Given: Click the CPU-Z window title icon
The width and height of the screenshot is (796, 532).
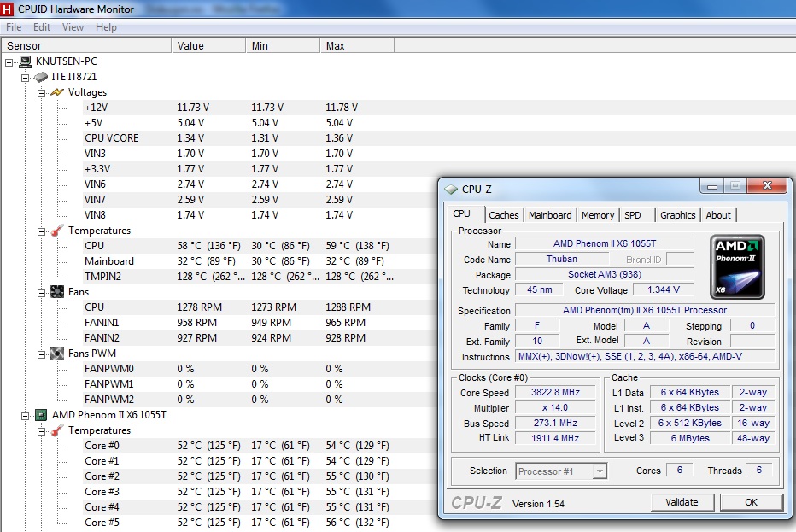Looking at the screenshot, I should (x=450, y=190).
